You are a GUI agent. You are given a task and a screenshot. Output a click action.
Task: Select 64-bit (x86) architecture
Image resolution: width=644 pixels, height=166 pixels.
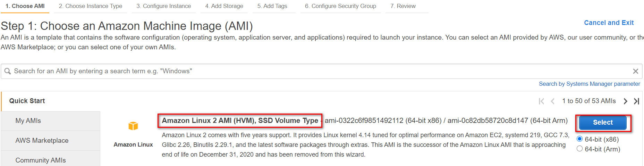tap(579, 139)
